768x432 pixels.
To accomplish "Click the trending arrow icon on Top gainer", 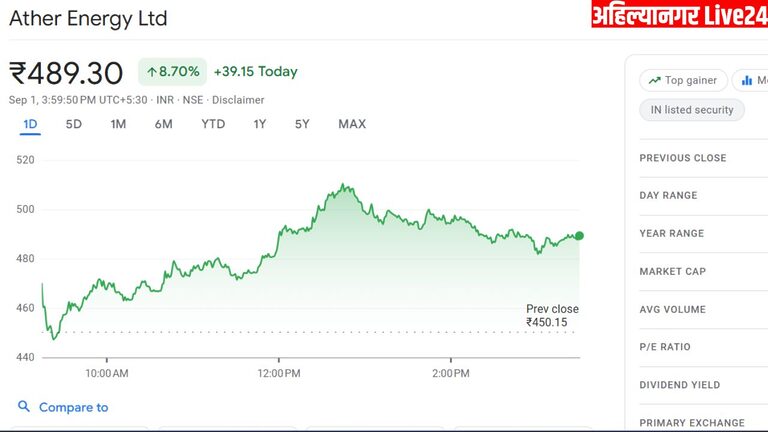I will tap(655, 81).
